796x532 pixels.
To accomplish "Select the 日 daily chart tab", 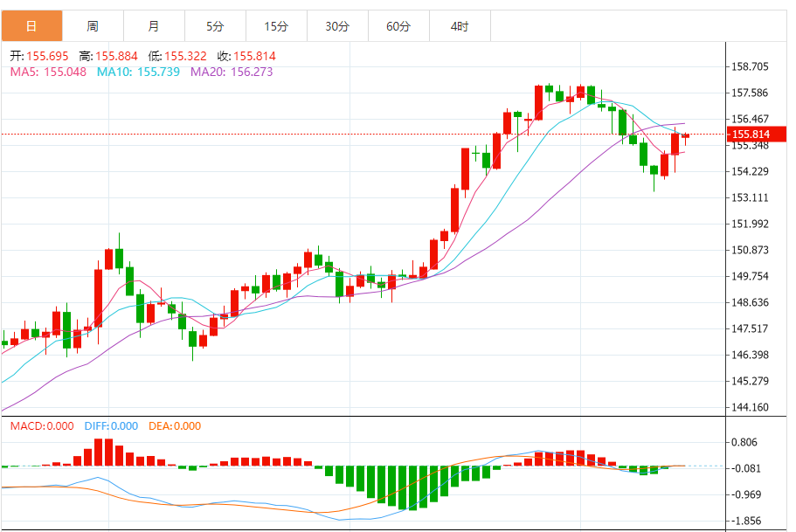I will (x=32, y=26).
